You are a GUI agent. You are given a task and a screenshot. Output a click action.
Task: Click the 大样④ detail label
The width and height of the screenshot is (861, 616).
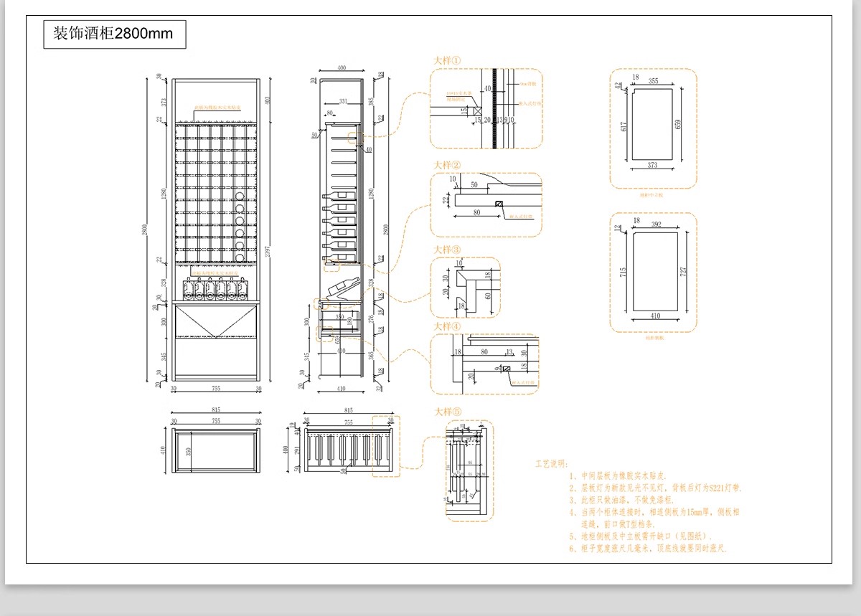point(448,327)
